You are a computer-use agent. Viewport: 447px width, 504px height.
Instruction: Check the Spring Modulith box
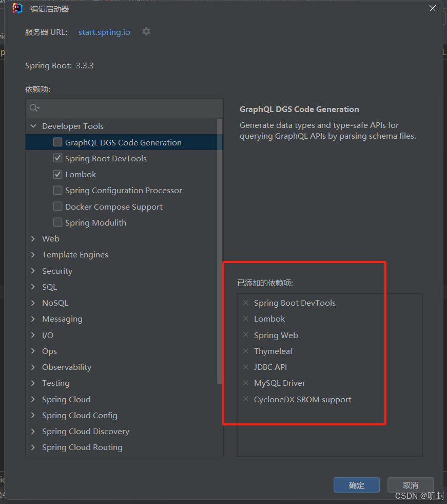[x=58, y=222]
